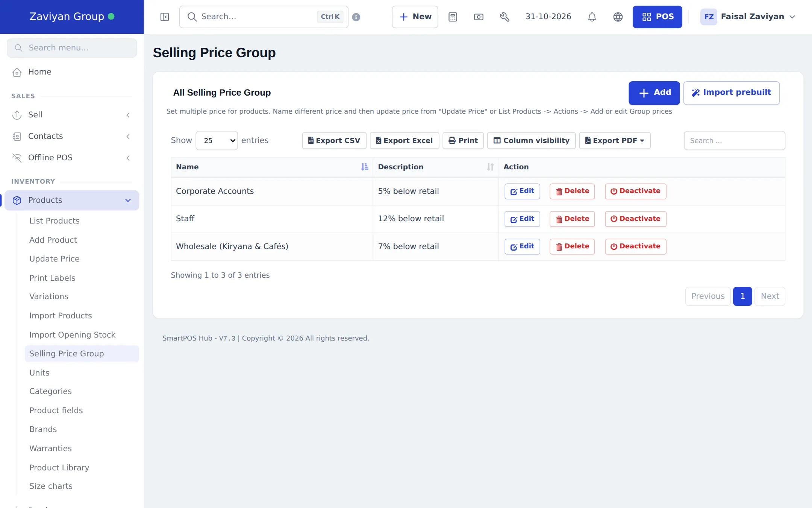
Task: Print the price group table
Action: (x=463, y=141)
